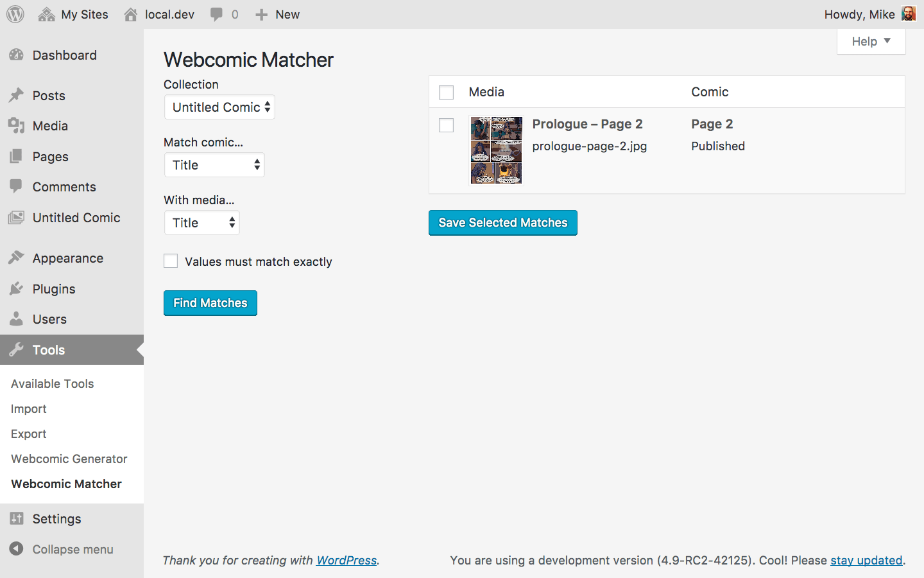The height and width of the screenshot is (578, 924).
Task: Click the Comments bubble icon in sidebar
Action: 17,187
